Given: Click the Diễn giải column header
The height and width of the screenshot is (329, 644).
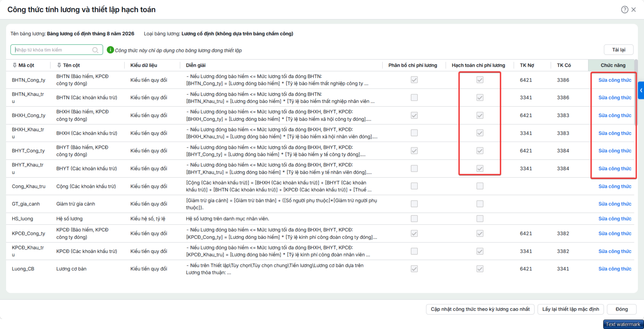Looking at the screenshot, I should [x=196, y=65].
